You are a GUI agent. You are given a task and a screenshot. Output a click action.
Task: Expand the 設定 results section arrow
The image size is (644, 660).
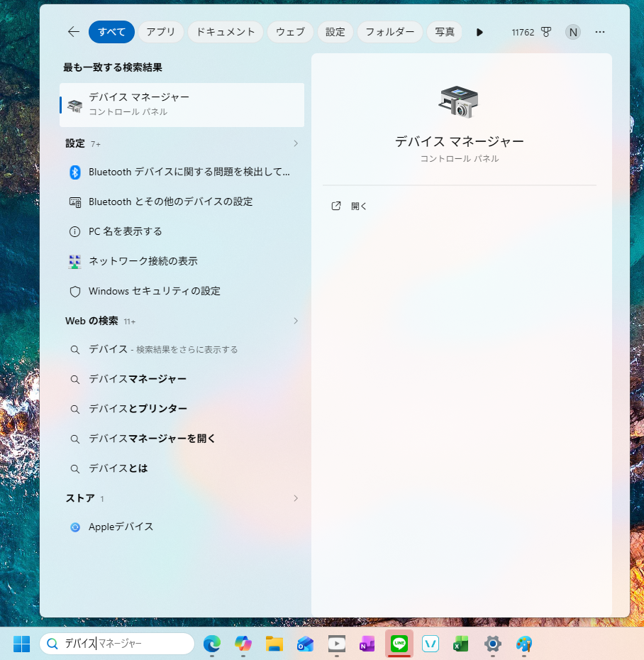point(296,143)
